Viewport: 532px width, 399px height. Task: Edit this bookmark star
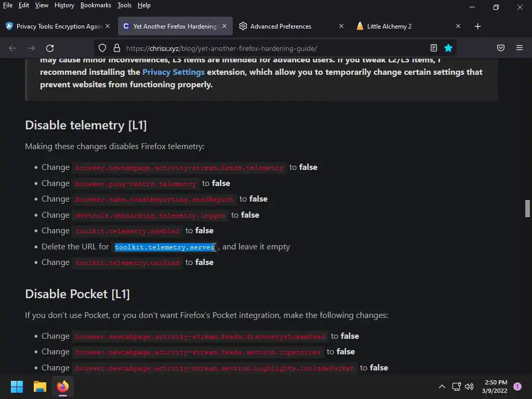448,48
